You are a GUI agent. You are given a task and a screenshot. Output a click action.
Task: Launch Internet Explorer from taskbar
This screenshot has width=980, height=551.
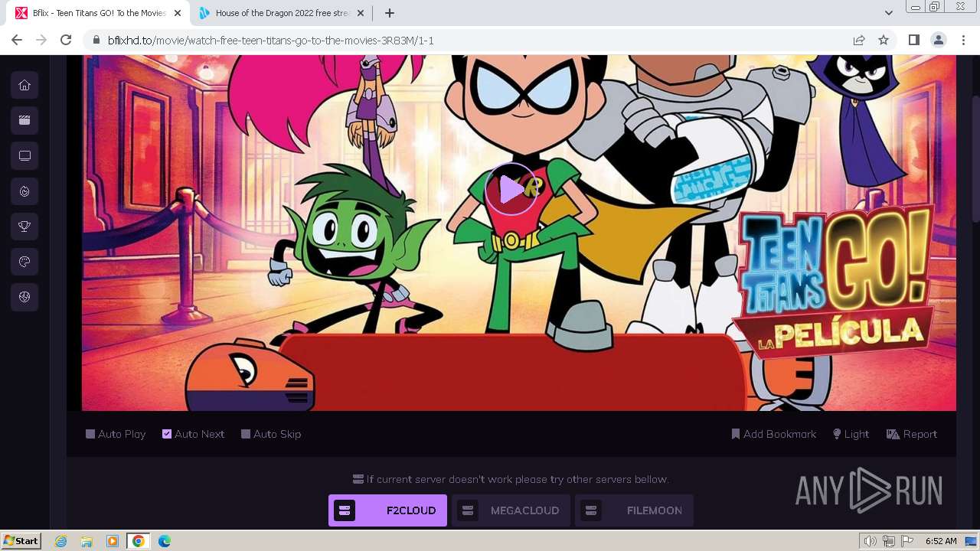60,541
